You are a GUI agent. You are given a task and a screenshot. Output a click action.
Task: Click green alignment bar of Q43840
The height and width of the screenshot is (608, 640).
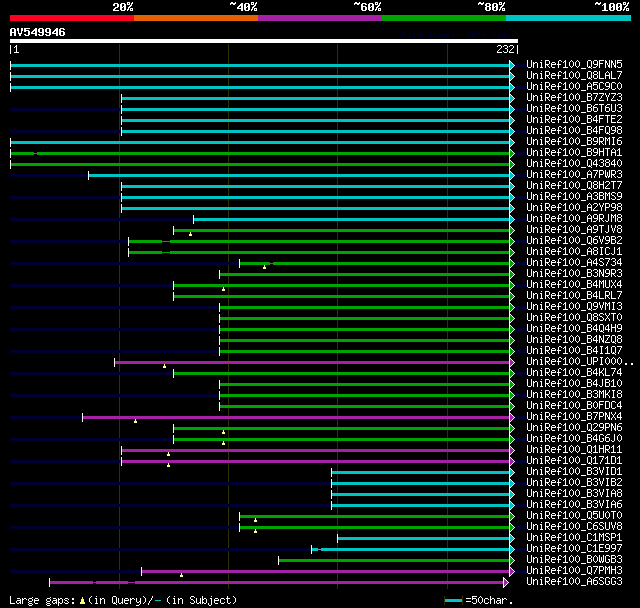[x=260, y=164]
